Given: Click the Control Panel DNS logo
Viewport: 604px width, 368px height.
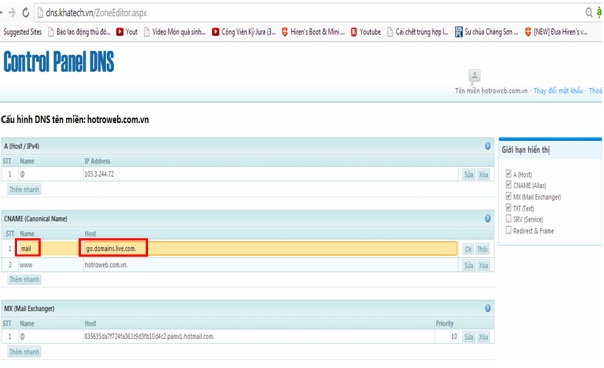Looking at the screenshot, I should tap(59, 62).
